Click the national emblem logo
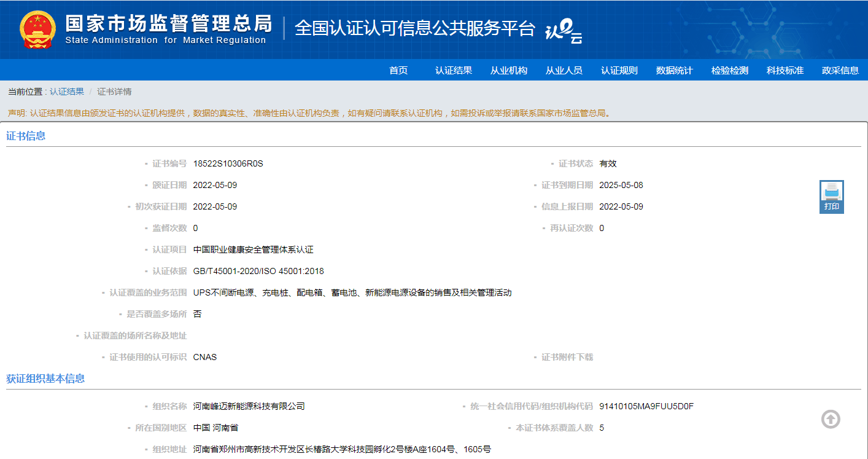 pyautogui.click(x=37, y=29)
